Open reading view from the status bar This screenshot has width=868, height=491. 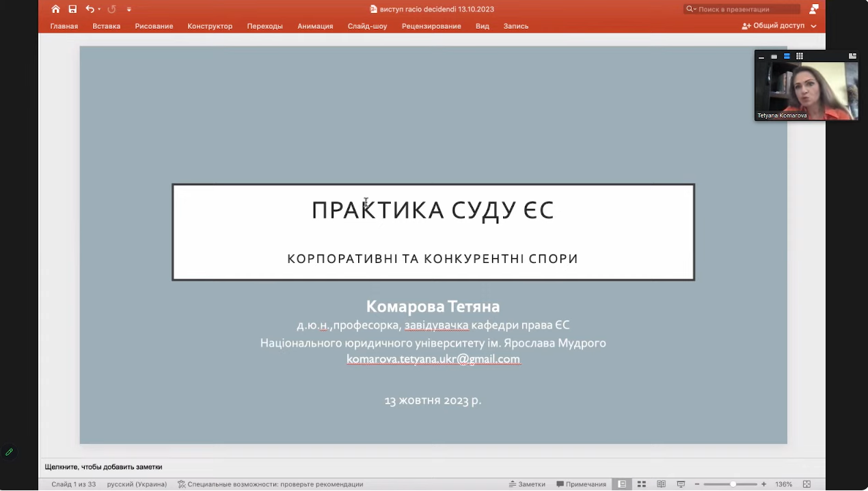661,484
